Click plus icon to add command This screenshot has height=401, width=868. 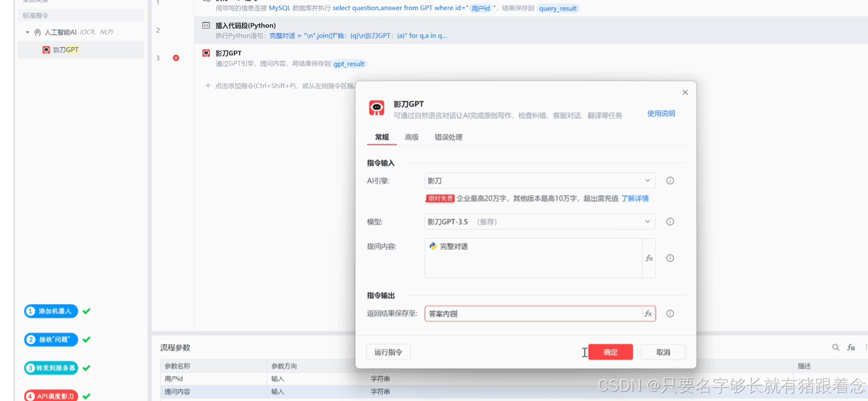pyautogui.click(x=208, y=86)
